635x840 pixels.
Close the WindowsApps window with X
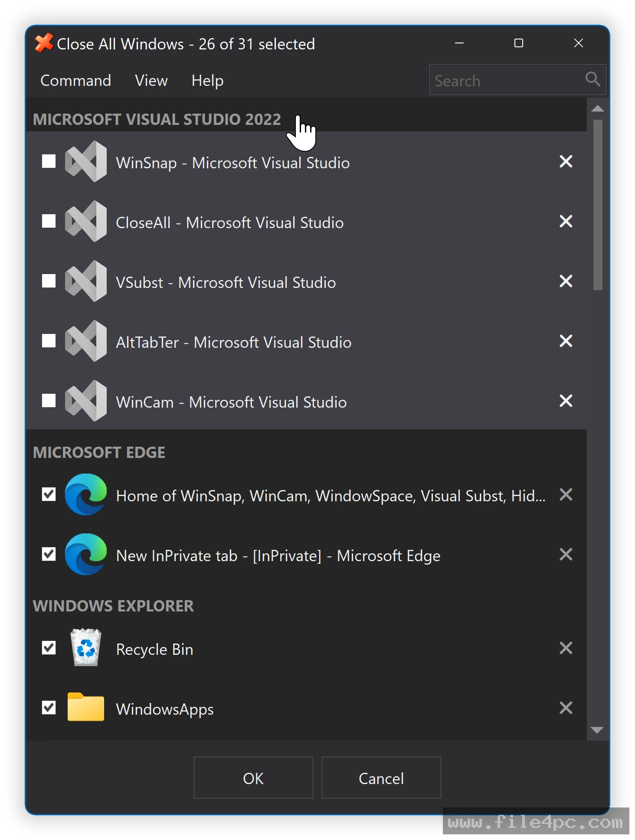click(x=566, y=708)
